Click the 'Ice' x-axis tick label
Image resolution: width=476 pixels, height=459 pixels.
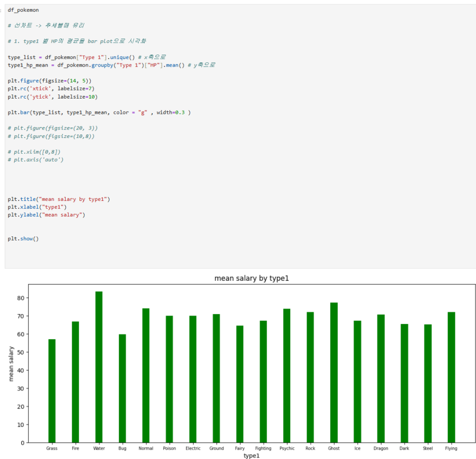coord(357,448)
